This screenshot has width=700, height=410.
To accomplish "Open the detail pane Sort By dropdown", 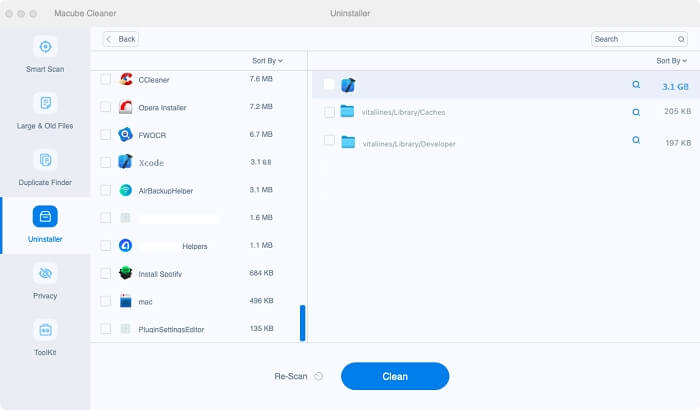I will tap(671, 61).
